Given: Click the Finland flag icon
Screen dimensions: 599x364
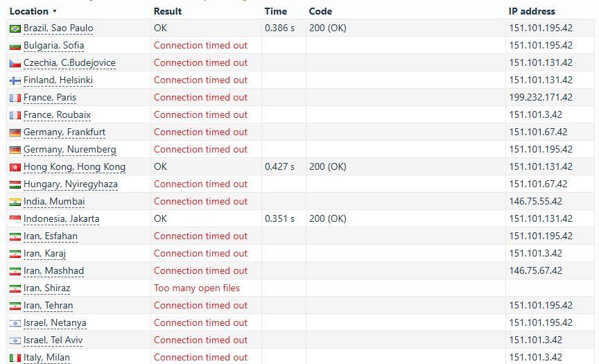Looking at the screenshot, I should 15,80.
